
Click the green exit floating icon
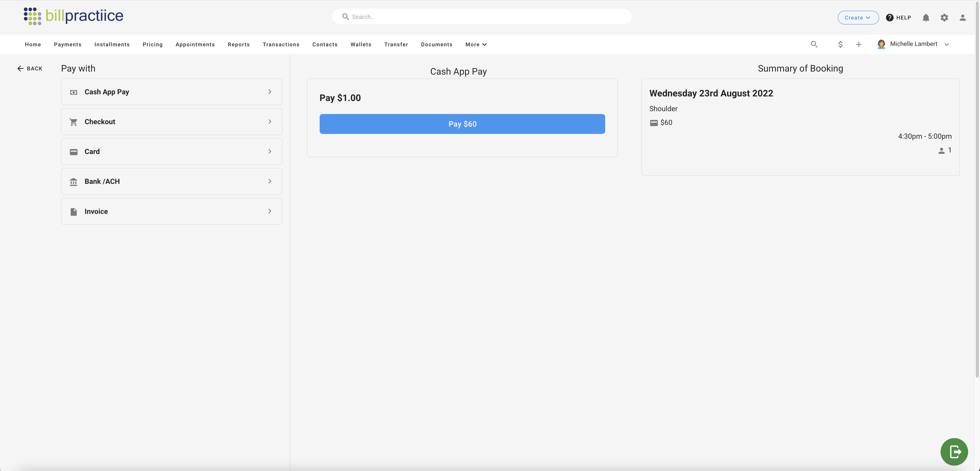click(954, 452)
